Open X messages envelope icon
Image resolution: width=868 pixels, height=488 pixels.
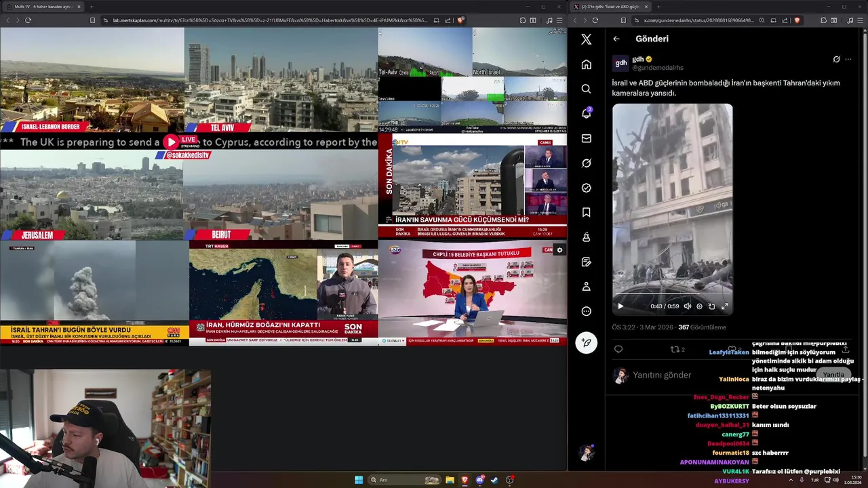click(x=586, y=138)
